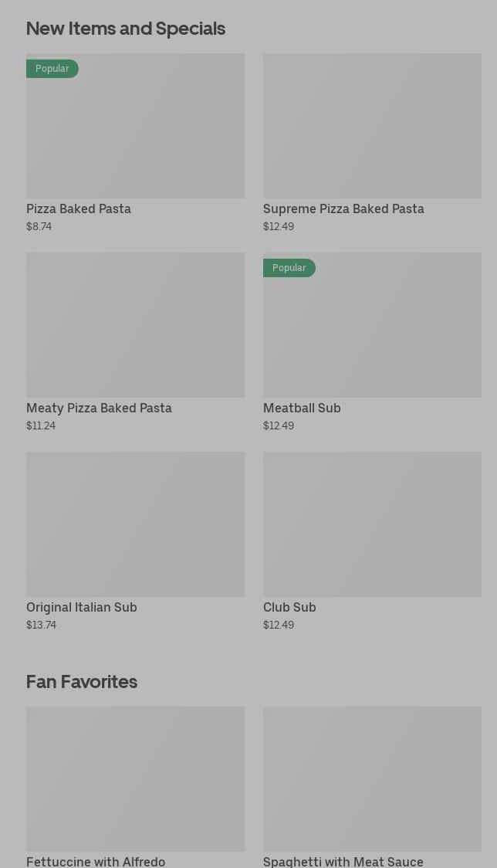Open the Supreme Pizza Baked Pasta image

(372, 126)
